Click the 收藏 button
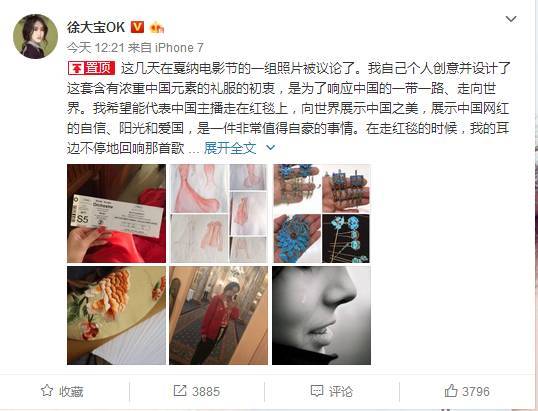Viewport: 538px width, 411px height. point(62,391)
